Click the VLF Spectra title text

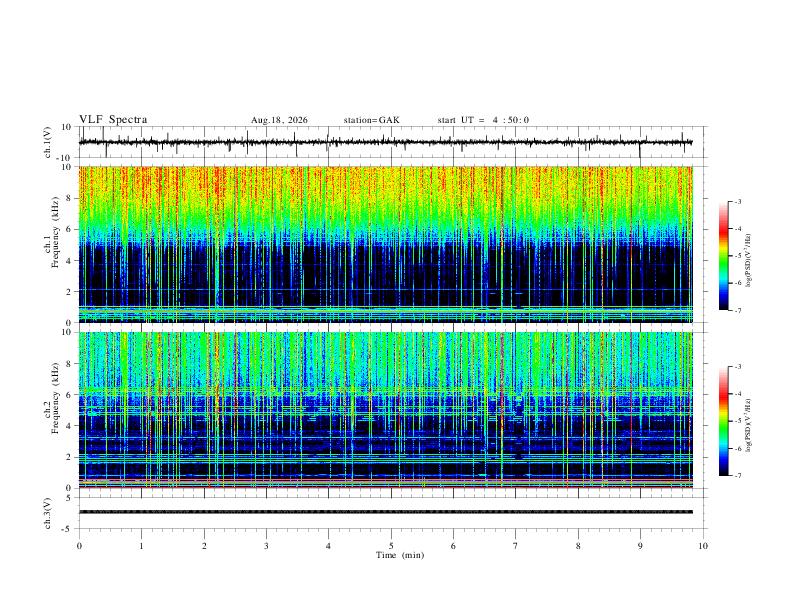pyautogui.click(x=113, y=120)
